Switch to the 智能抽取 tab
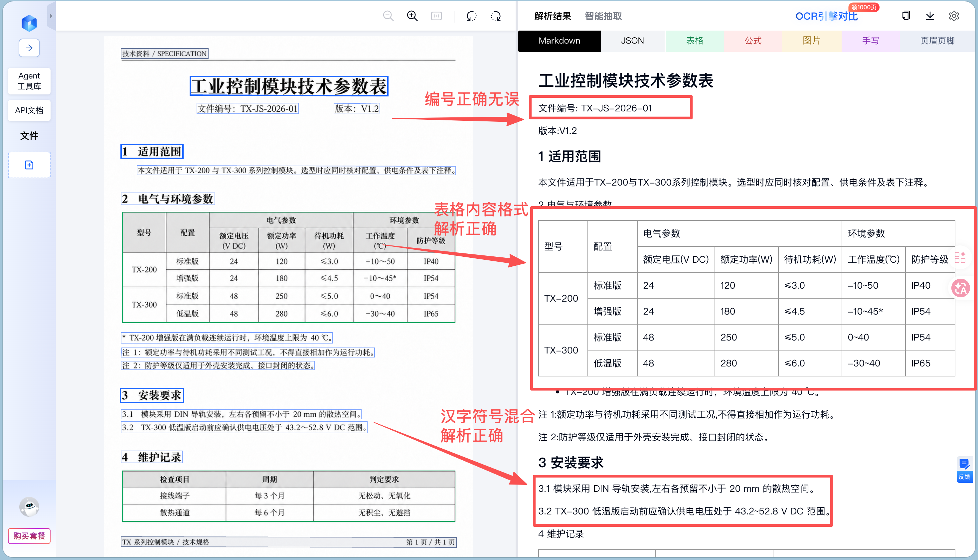978x560 pixels. coord(603,16)
